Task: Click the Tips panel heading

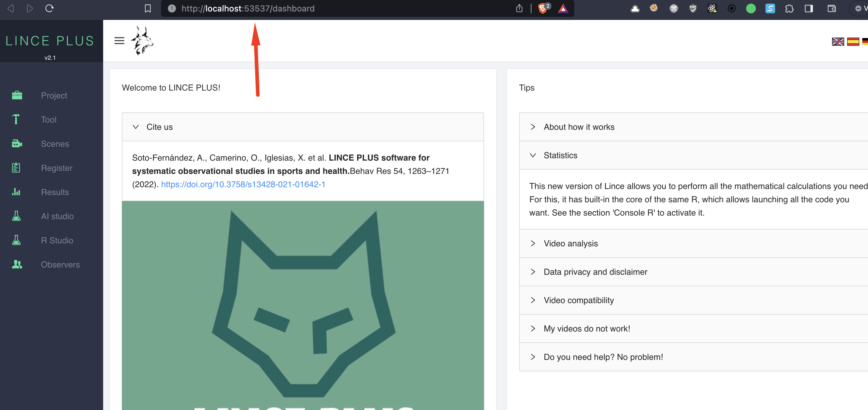Action: [527, 88]
